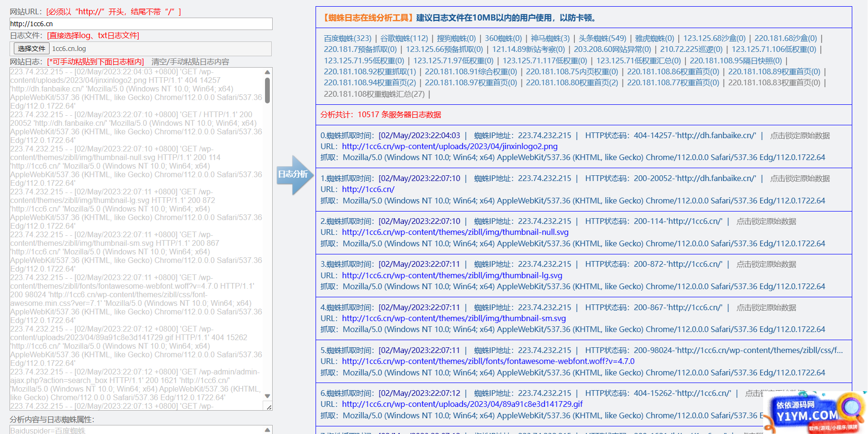The width and height of the screenshot is (868, 434).
Task: Select 123.125.71.97低权重(0) link
Action: [453, 61]
